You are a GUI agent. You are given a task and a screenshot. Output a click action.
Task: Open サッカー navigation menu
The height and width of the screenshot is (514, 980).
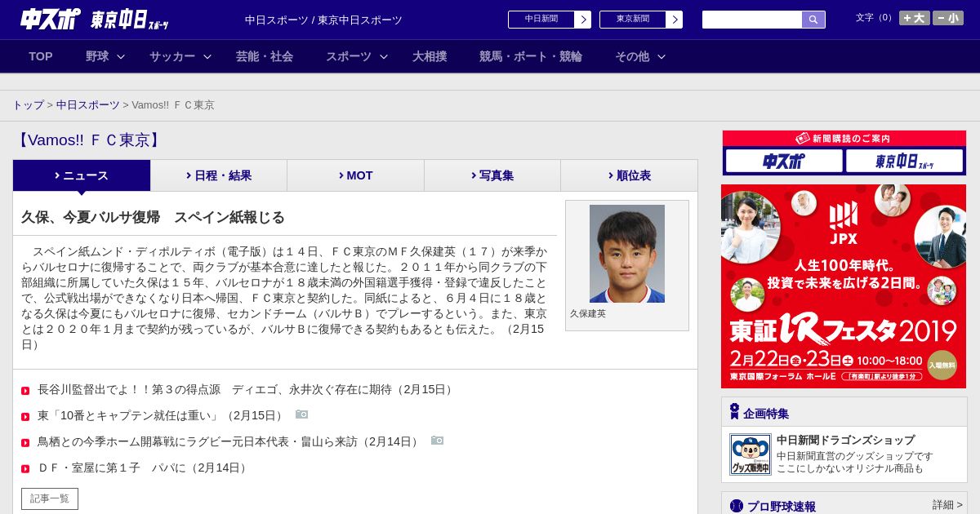[172, 56]
